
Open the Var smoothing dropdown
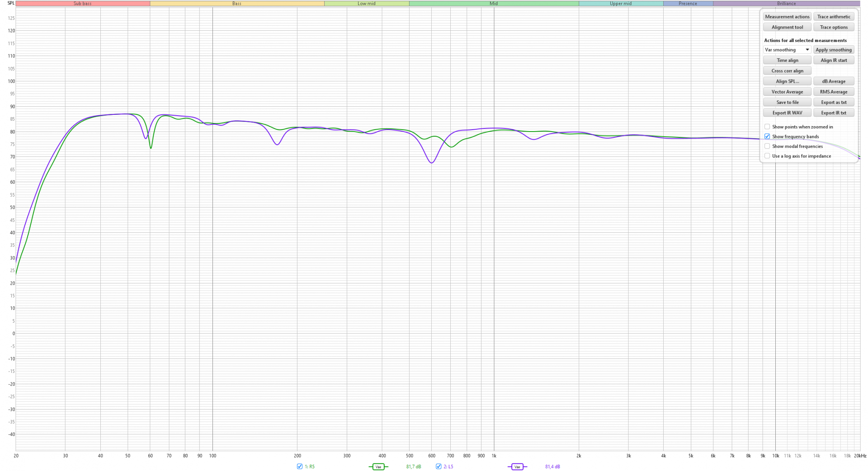[787, 50]
